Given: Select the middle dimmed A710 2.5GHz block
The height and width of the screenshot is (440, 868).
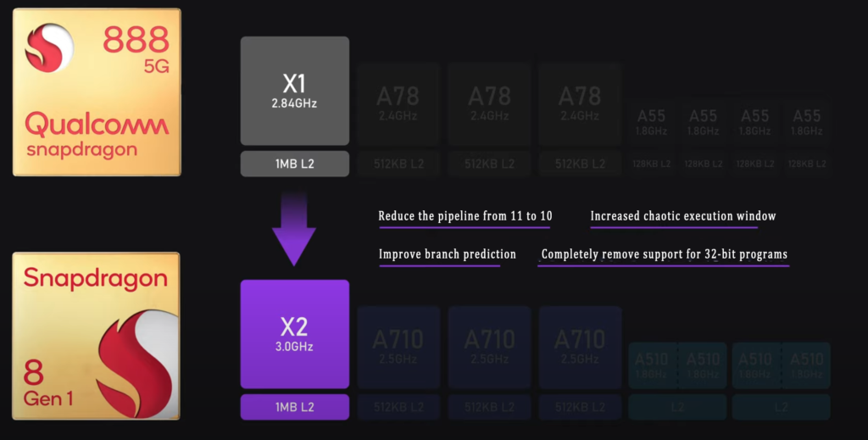Looking at the screenshot, I should click(x=489, y=348).
